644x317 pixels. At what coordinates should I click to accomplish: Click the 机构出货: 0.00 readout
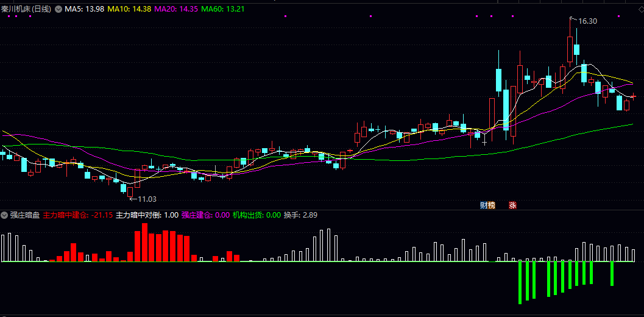point(257,215)
